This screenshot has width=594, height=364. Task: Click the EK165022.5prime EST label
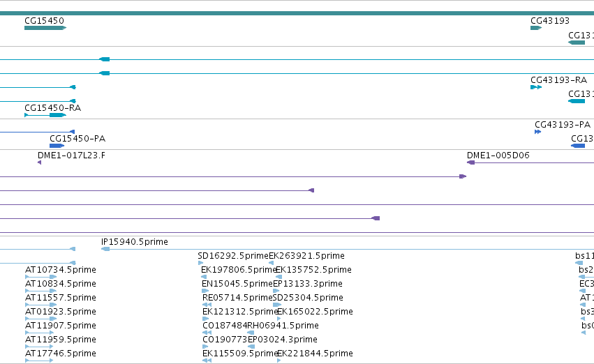click(315, 312)
